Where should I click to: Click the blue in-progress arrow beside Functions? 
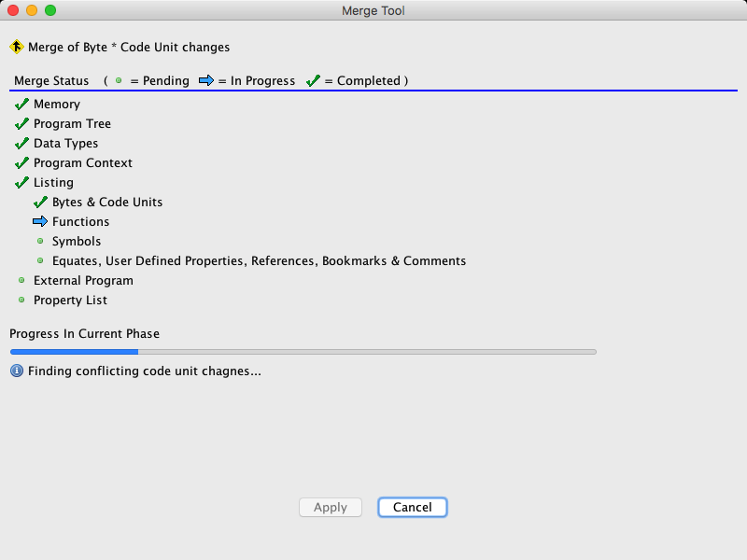pos(40,222)
